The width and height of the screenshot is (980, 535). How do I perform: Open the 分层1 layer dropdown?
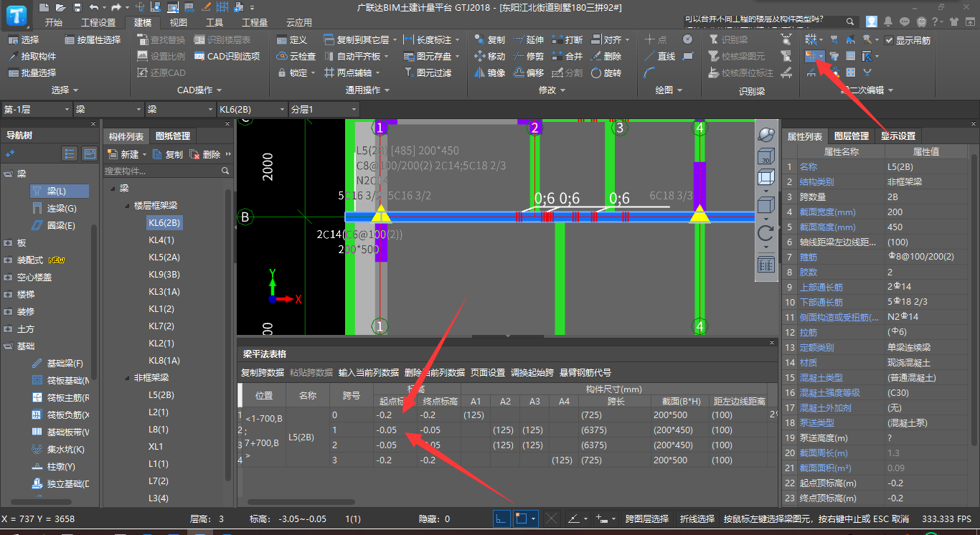click(x=323, y=110)
